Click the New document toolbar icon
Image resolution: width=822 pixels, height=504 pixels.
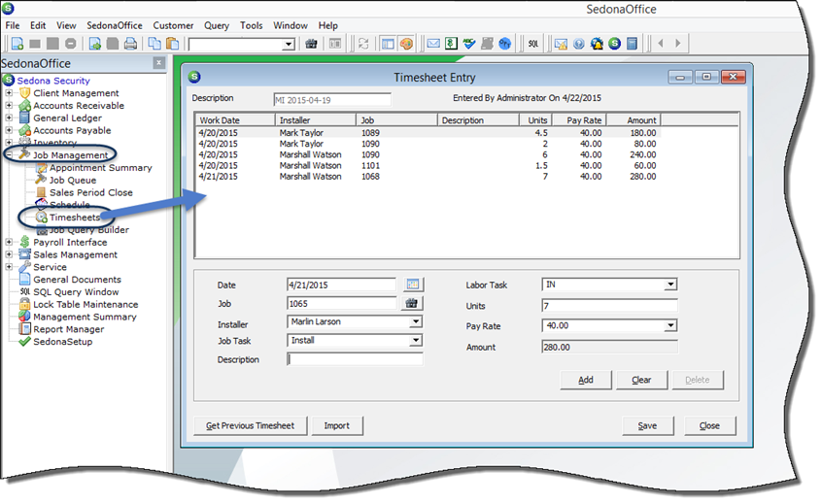pos(17,44)
